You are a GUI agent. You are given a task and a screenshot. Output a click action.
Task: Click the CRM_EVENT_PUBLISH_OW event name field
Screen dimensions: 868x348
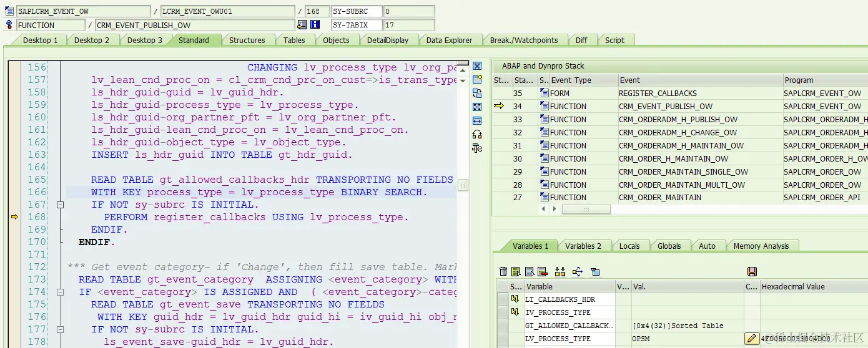[194, 25]
